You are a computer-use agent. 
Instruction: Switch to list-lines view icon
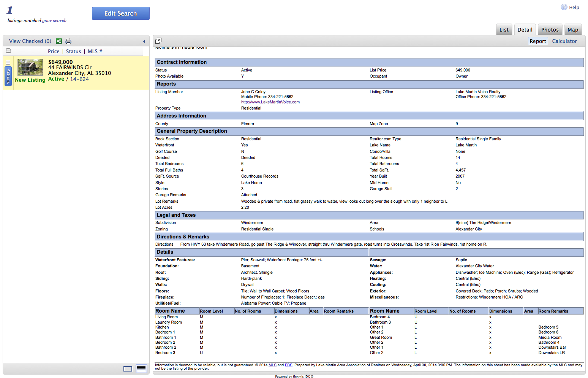click(141, 369)
